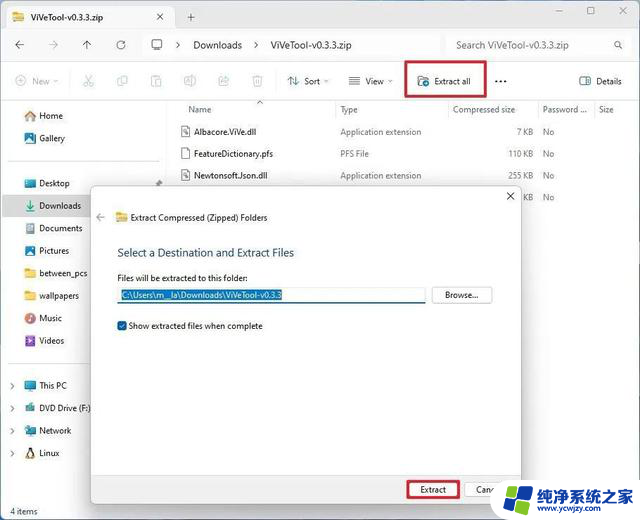Open the New dropdown menu

37,81
